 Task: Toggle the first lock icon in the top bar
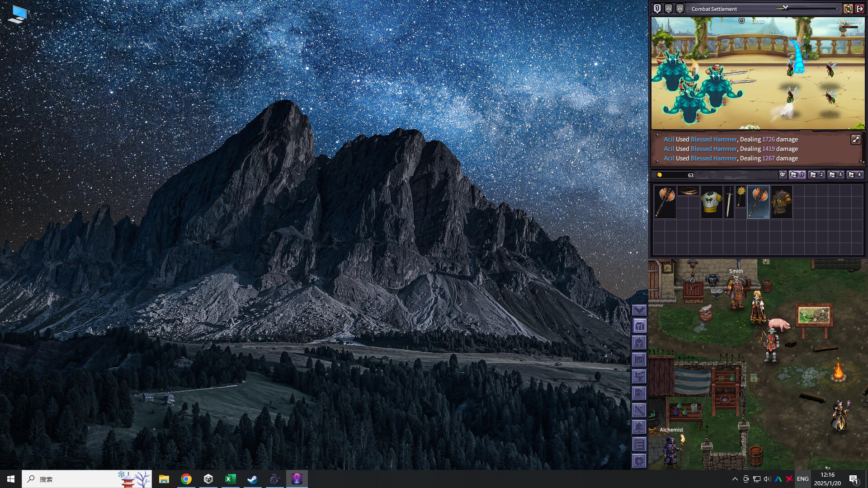[x=668, y=8]
